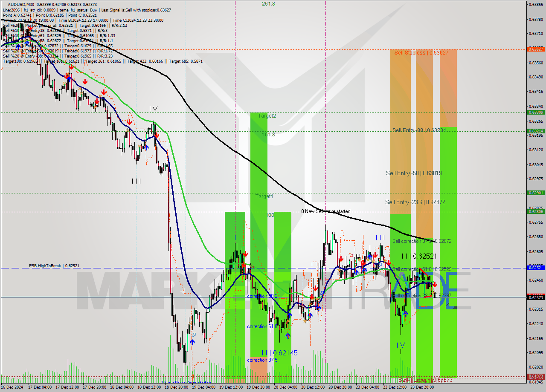
Task: Select the 'Sell Entry -50 | 0.63019' label
Action: click(414, 173)
